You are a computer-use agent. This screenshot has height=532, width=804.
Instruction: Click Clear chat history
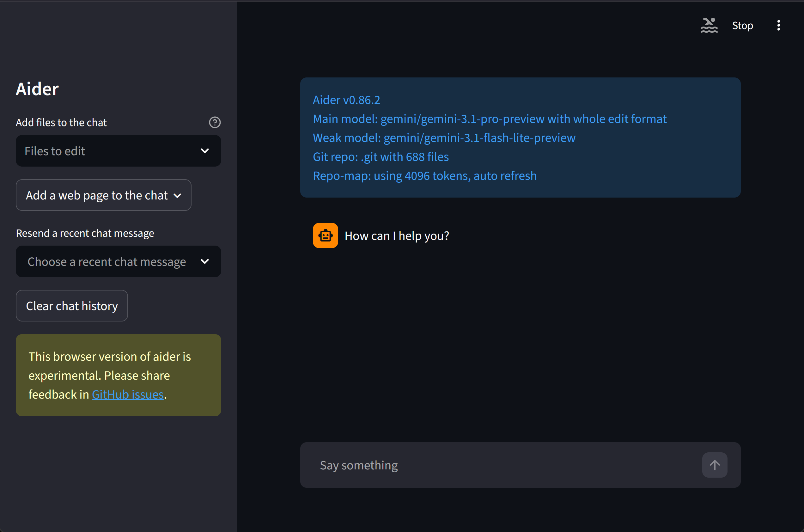tap(71, 305)
